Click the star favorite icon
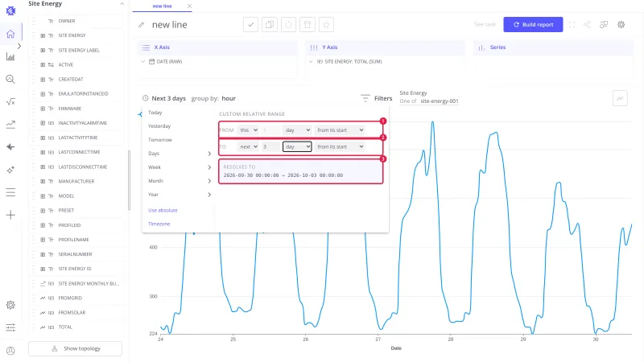The height and width of the screenshot is (362, 644). (x=326, y=25)
